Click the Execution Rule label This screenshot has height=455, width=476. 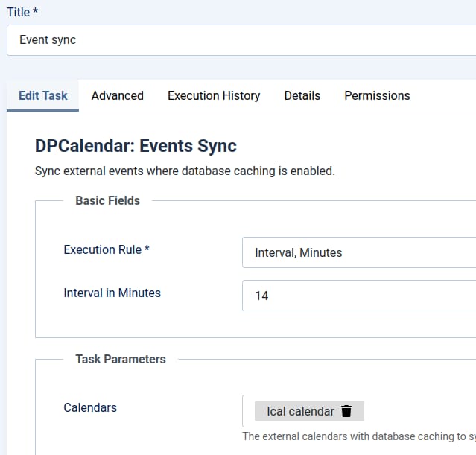pyautogui.click(x=107, y=249)
